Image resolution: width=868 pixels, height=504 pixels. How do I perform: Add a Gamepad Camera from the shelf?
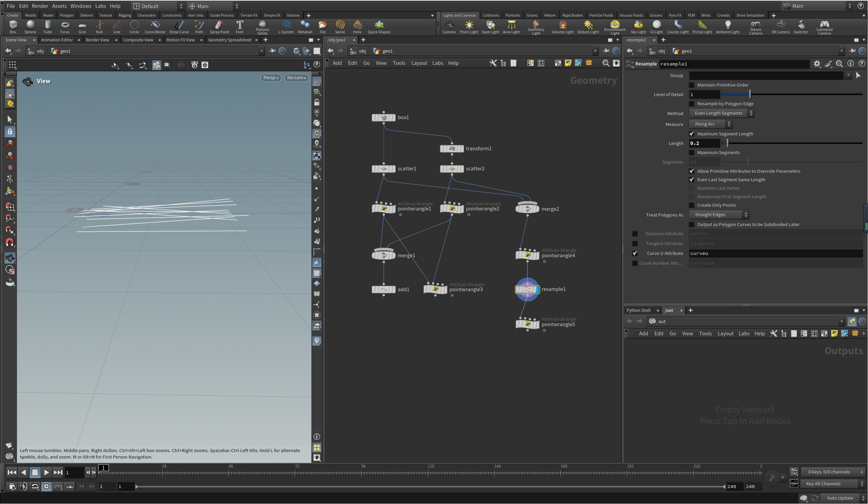click(824, 27)
